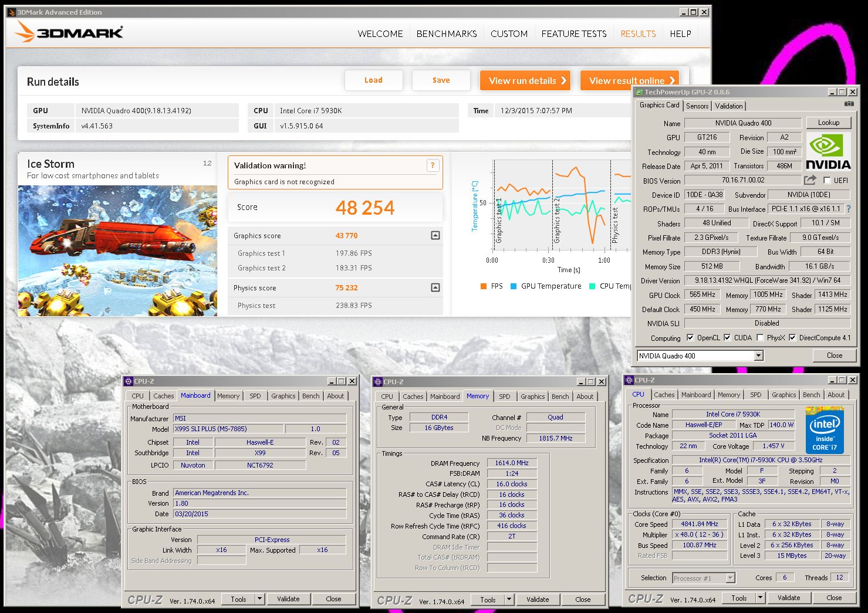Click the BIOS Version field in GPU-Z

[743, 180]
